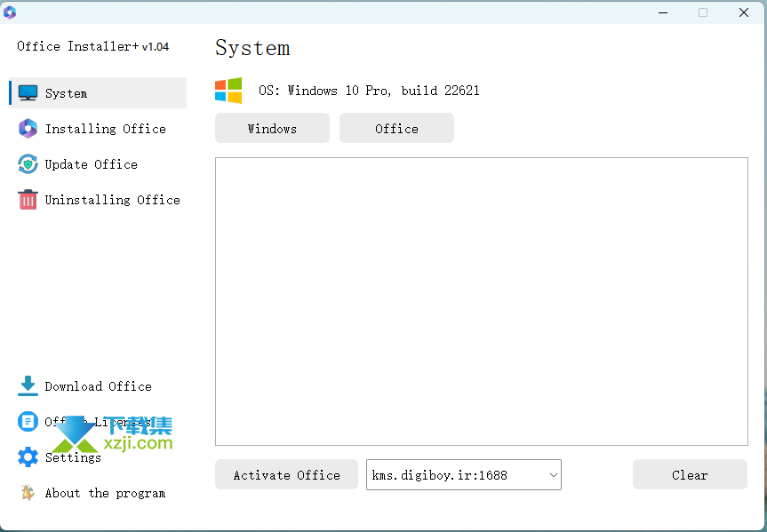Select the "OS: Windows 10 Pro, build 22621" text
The width and height of the screenshot is (767, 532).
point(369,91)
